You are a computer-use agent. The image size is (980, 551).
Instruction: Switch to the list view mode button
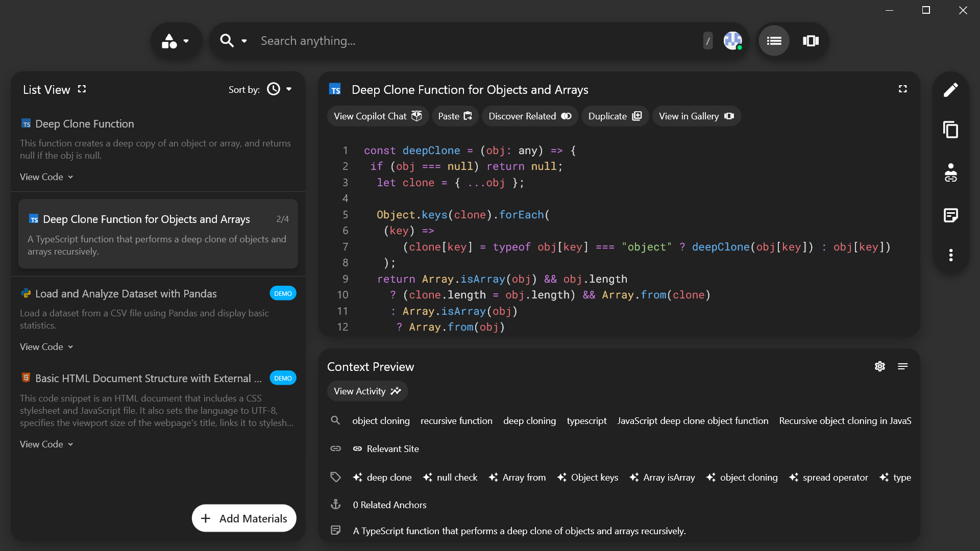pos(774,41)
